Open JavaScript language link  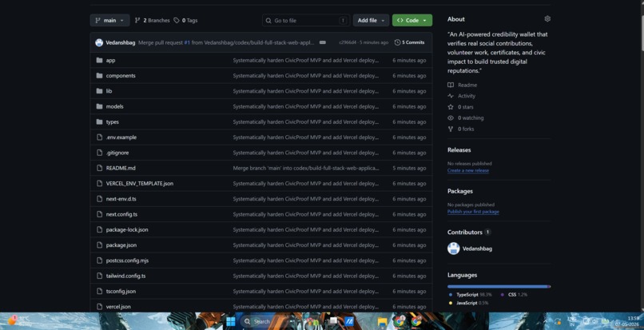469,304
